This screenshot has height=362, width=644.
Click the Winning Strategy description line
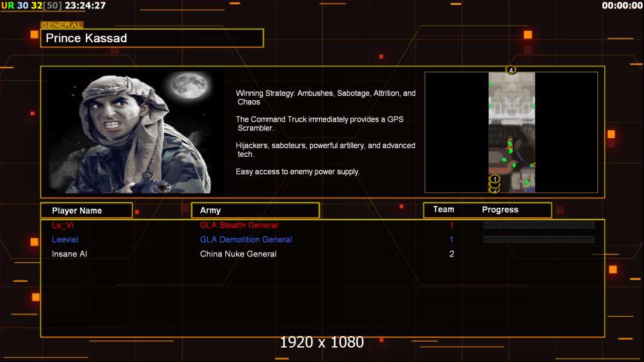[326, 98]
